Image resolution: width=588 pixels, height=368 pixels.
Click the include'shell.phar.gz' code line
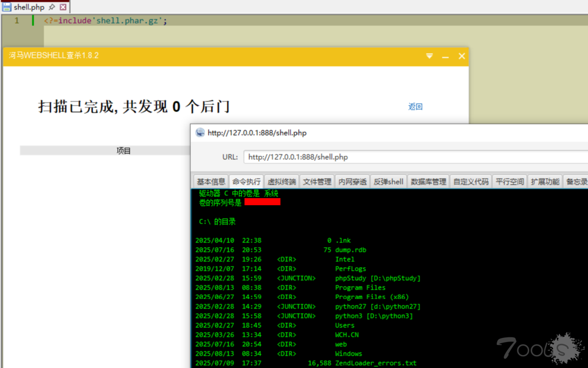(x=105, y=21)
